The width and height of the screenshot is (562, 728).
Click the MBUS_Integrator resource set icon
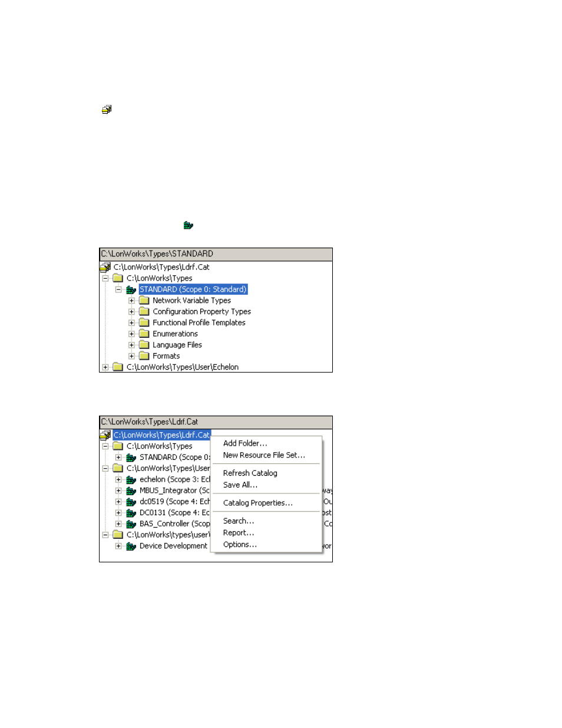point(131,491)
